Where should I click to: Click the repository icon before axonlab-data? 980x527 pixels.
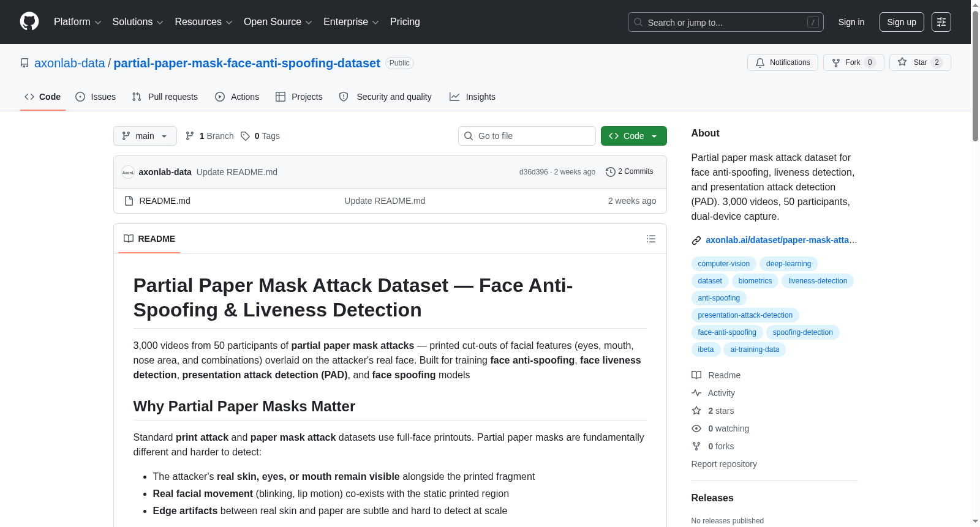click(24, 63)
